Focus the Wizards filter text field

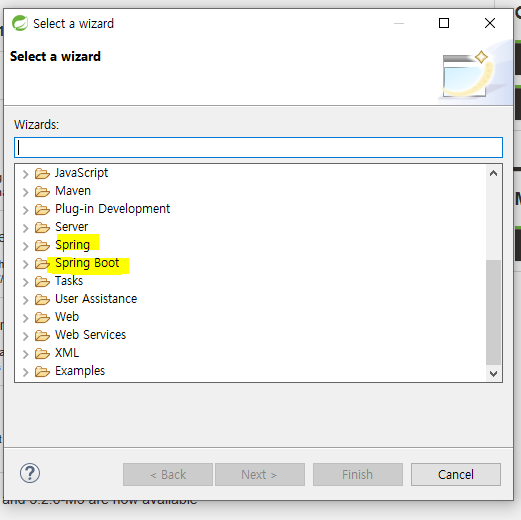click(258, 147)
